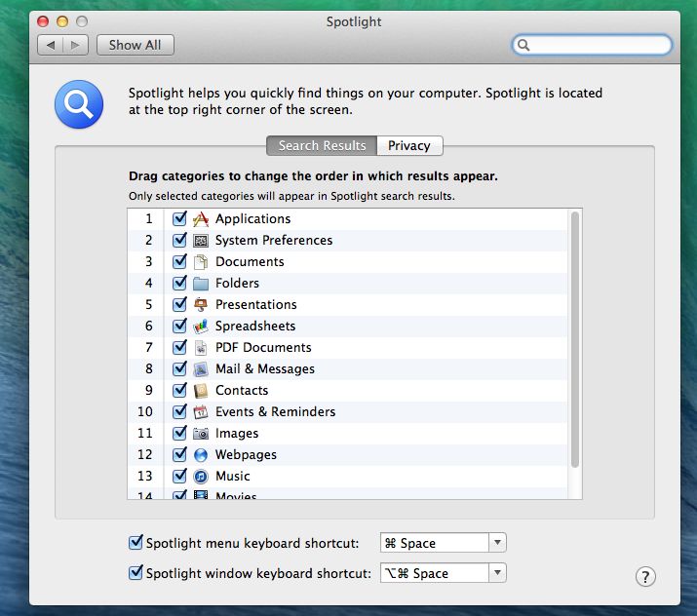697x616 pixels.
Task: Click the System Preferences category icon
Action: (x=201, y=241)
